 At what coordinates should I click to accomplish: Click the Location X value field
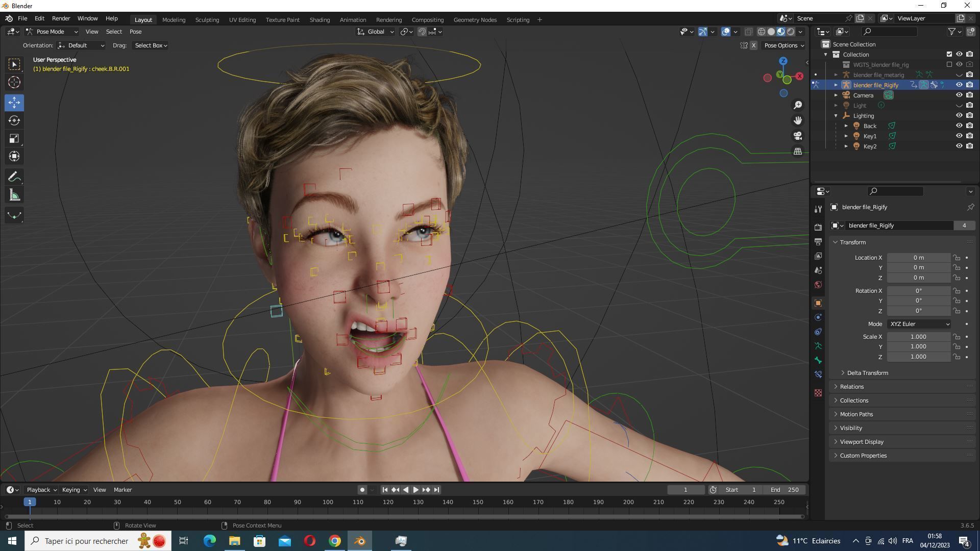click(918, 258)
